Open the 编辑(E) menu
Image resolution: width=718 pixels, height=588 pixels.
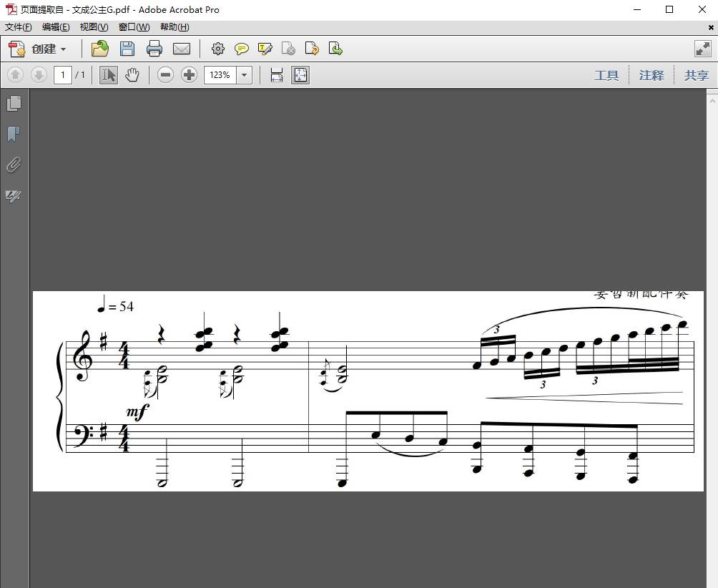56,27
